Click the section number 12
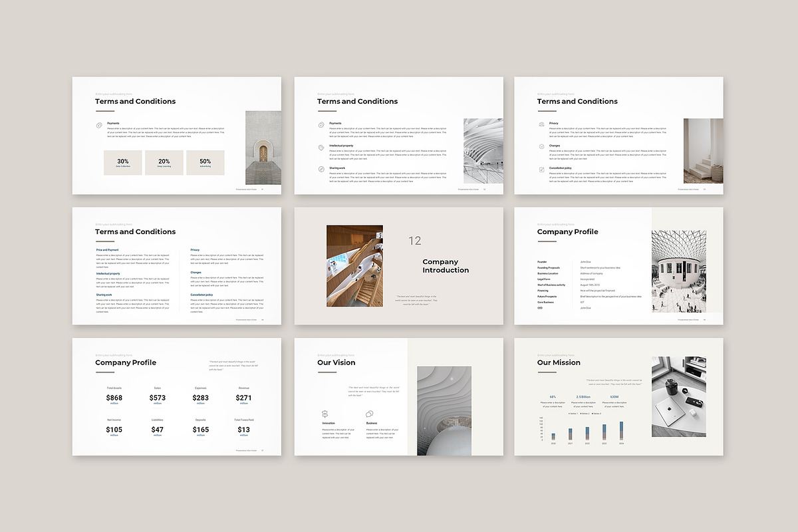 [x=415, y=241]
